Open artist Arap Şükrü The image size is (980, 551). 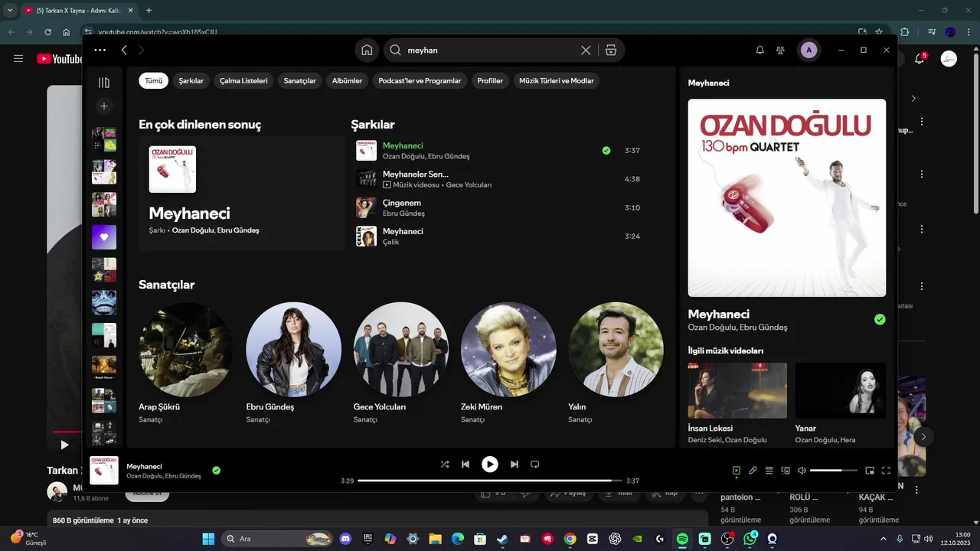point(186,350)
